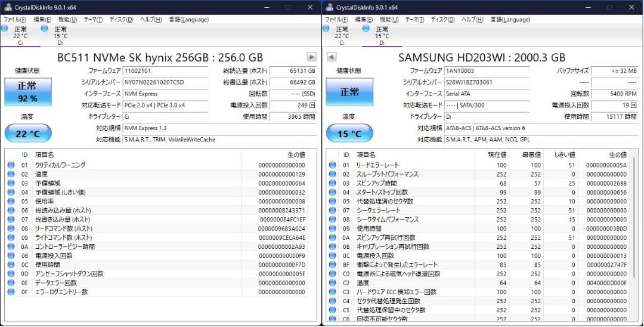The width and height of the screenshot is (644, 327).
Task: Open テーマ menu in left window
Action: coord(93,19)
